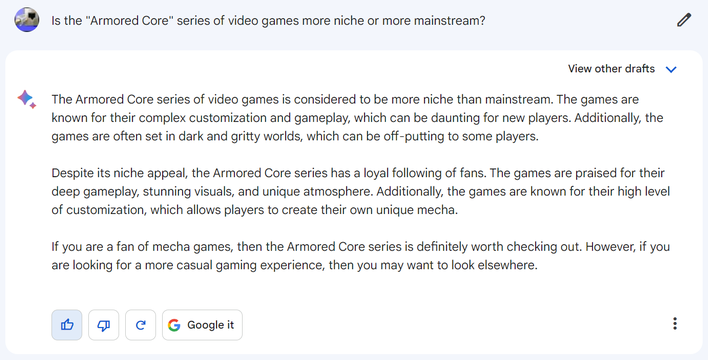Click the Bard sparkle logo icon
Viewport: 708px width, 360px height.
pyautogui.click(x=27, y=99)
